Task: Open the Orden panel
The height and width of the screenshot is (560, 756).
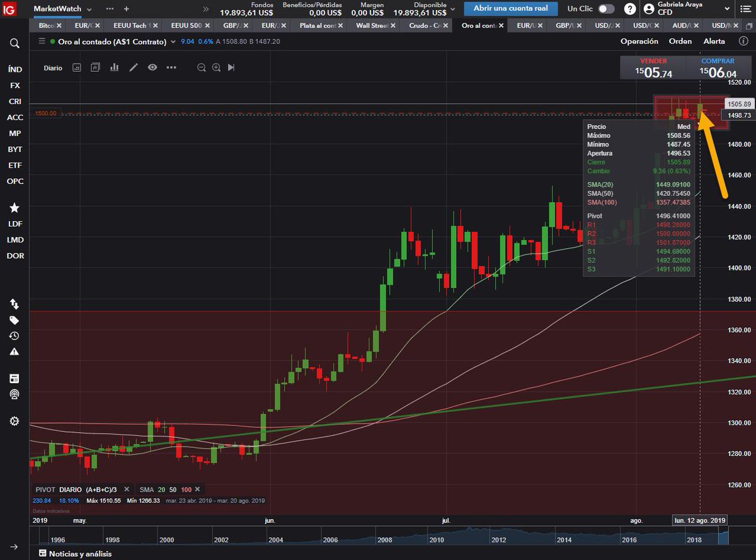Action: [x=680, y=41]
